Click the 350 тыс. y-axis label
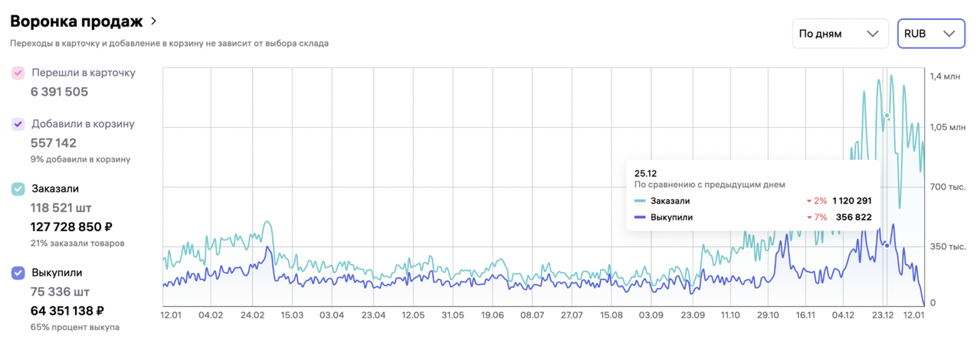This screenshot has height=343, width=980. coord(947,247)
